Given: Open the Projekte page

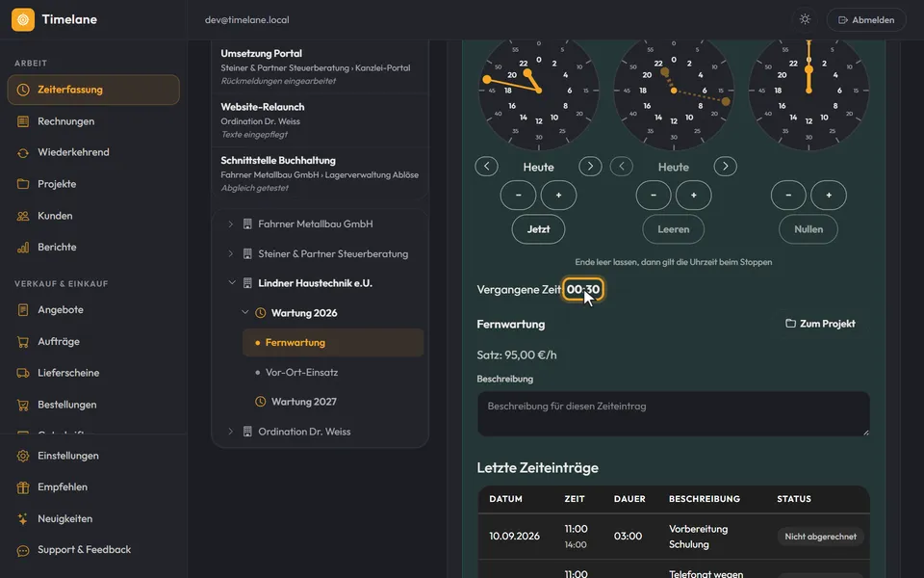Looking at the screenshot, I should pyautogui.click(x=93, y=184).
